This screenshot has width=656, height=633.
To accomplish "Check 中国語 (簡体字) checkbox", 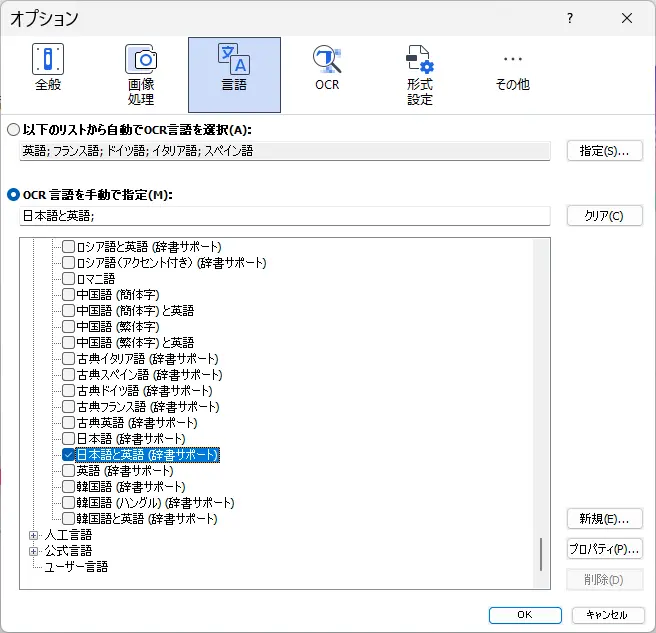I will point(68,295).
